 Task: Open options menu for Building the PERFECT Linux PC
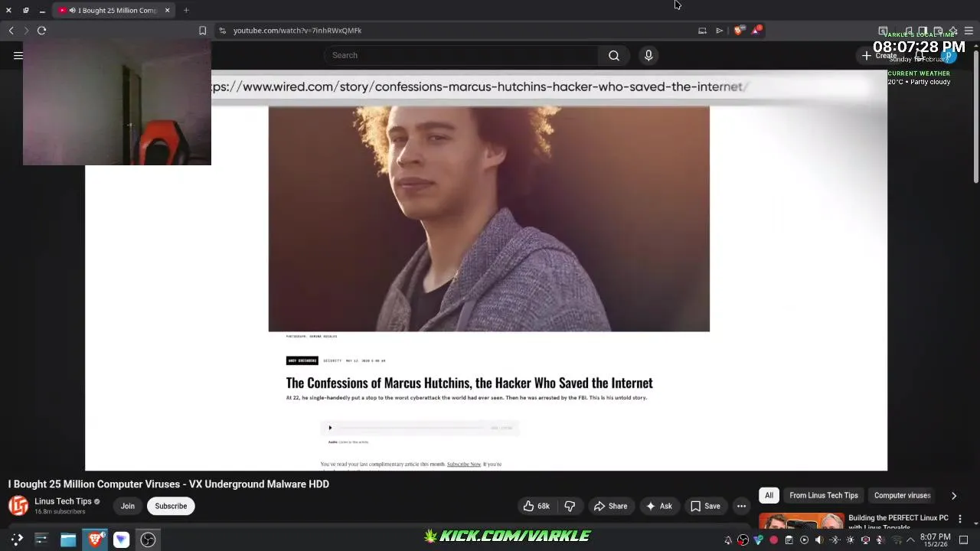(960, 519)
